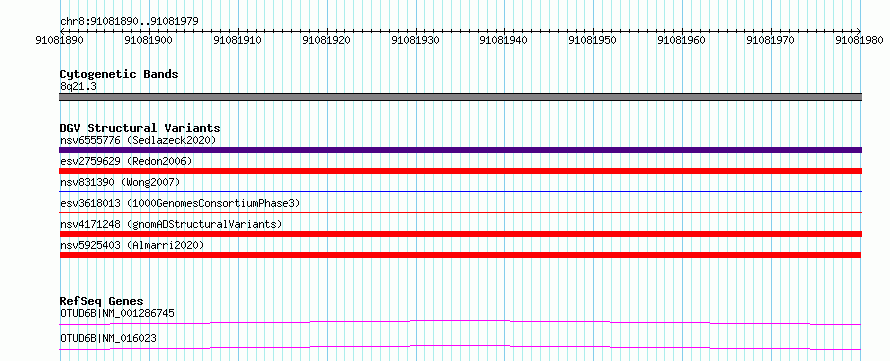Select the magenta OTUD6B NM_016023 transcript line
The width and height of the screenshot is (890, 361).
point(461,347)
